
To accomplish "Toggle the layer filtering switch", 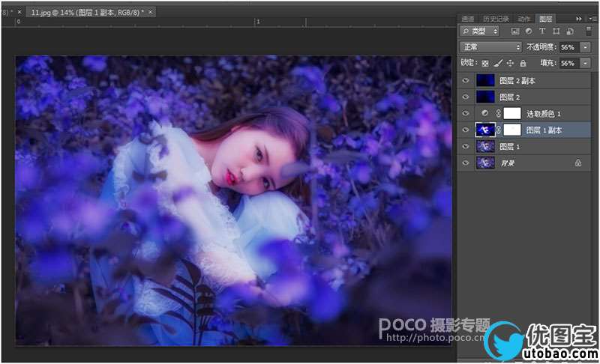I will pos(589,31).
